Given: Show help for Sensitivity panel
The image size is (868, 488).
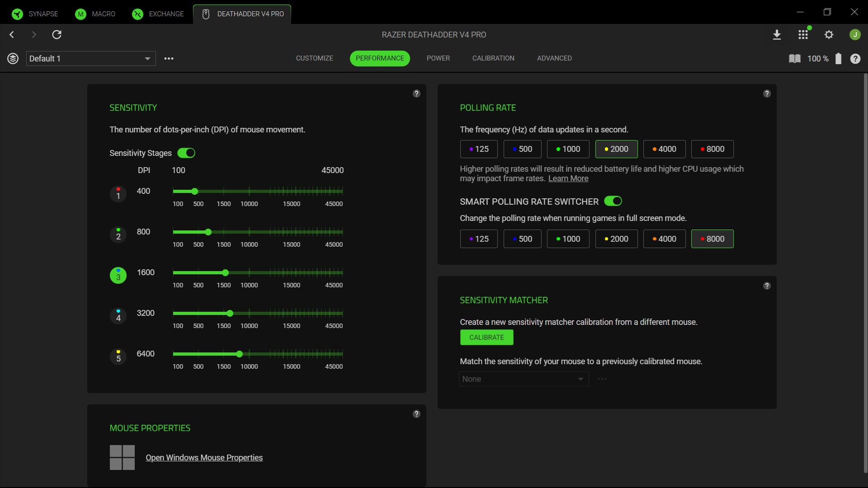Looking at the screenshot, I should point(416,94).
